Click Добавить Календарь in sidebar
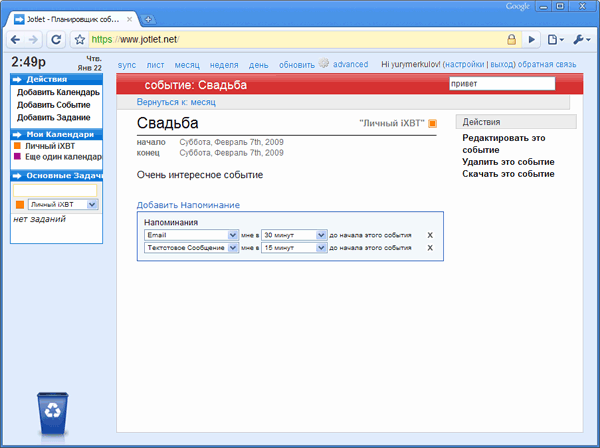This screenshot has width=600, height=448. click(58, 92)
